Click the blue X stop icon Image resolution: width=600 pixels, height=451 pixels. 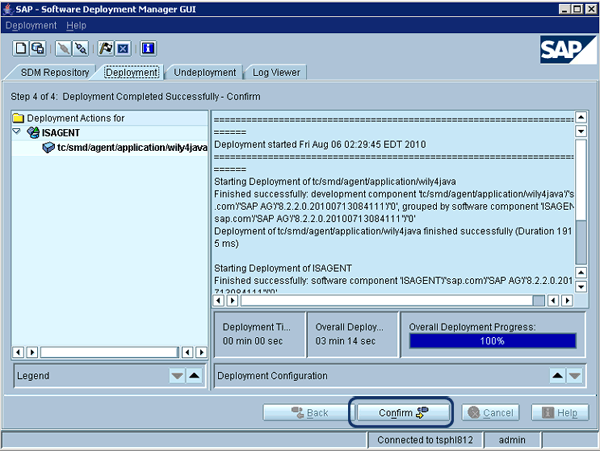pos(123,49)
